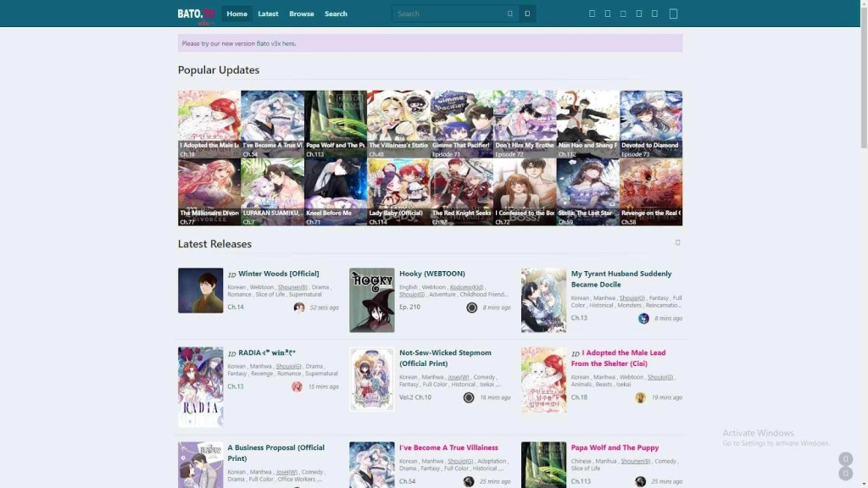Click the uploader avatar in the RADIA entry
This screenshot has height=488, width=868.
(297, 386)
